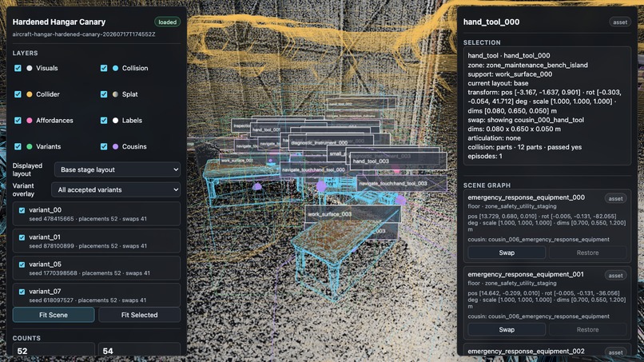Click the count value 54

(108, 352)
